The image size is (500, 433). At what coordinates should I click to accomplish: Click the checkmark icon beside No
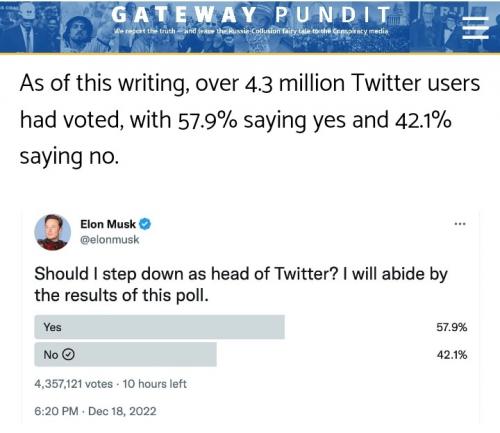(x=68, y=354)
